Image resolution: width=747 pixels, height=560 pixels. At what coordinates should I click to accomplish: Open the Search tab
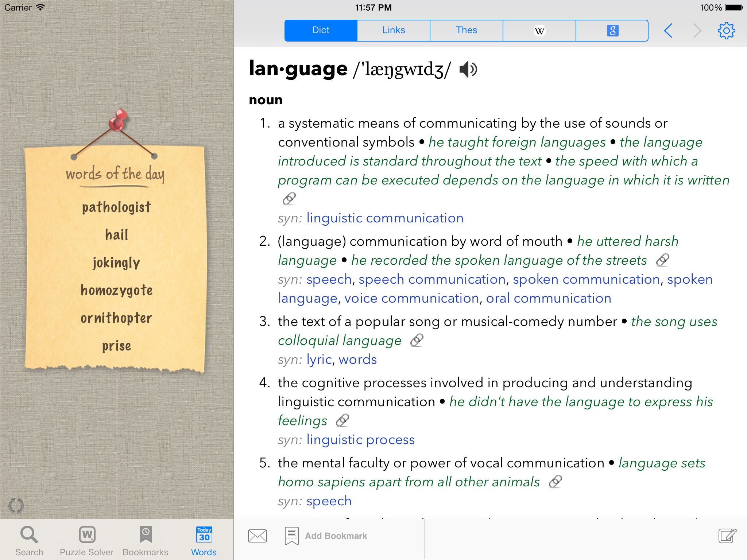29,541
